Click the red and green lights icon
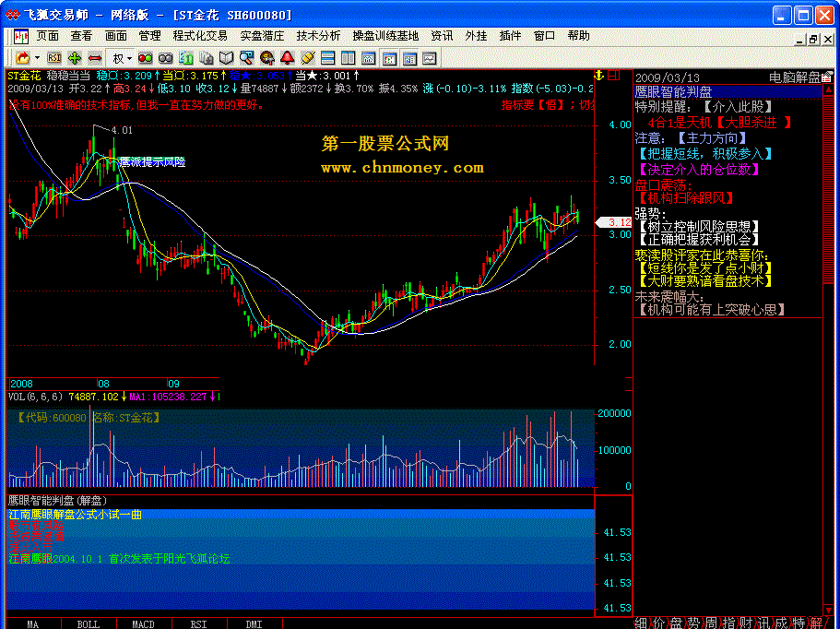This screenshot has height=629, width=840. pyautogui.click(x=145, y=58)
